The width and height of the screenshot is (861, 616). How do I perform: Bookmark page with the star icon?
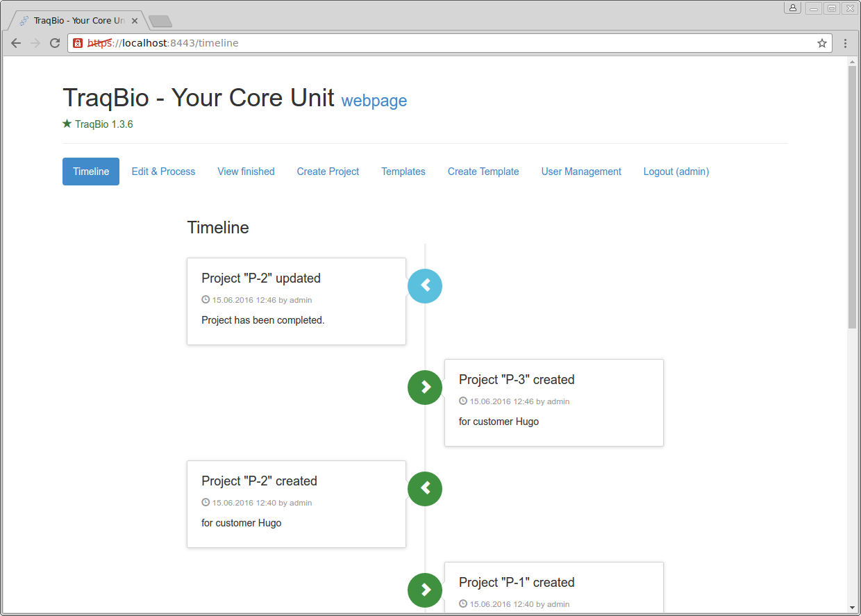tap(822, 43)
